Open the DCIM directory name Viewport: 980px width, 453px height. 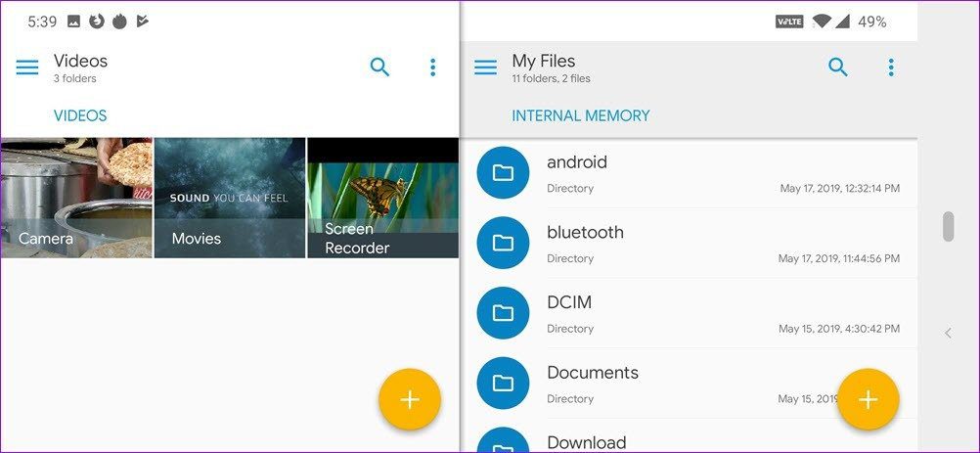(x=569, y=302)
